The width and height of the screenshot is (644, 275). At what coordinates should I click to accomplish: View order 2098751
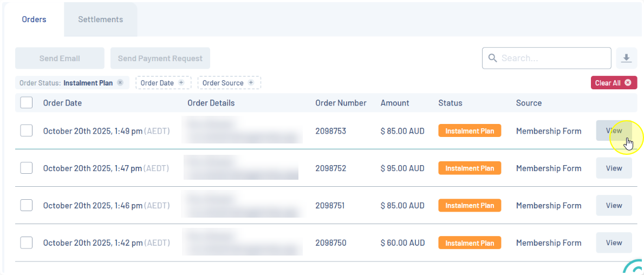[x=614, y=205]
